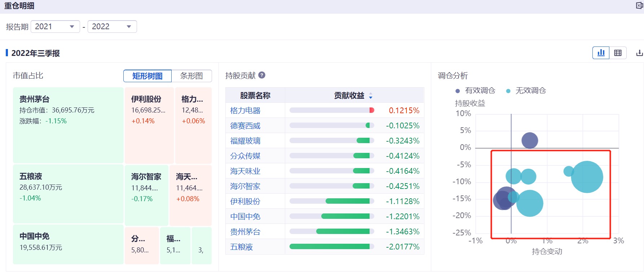Click the 五粮液 treemap block
Screen dimensions: 644x274
pyautogui.click(x=68, y=194)
